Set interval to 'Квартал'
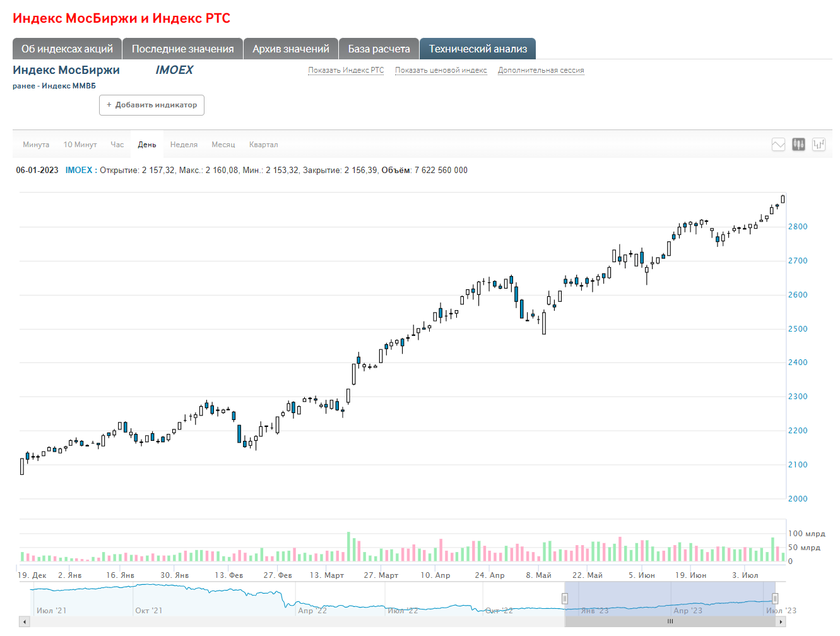840x636 pixels. coord(263,145)
